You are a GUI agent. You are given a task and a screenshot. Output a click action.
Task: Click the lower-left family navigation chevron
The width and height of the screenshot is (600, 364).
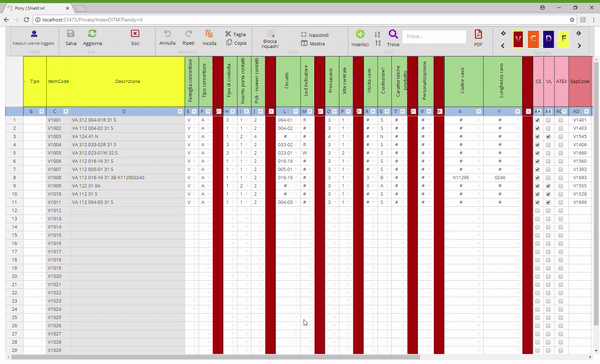coord(503,46)
